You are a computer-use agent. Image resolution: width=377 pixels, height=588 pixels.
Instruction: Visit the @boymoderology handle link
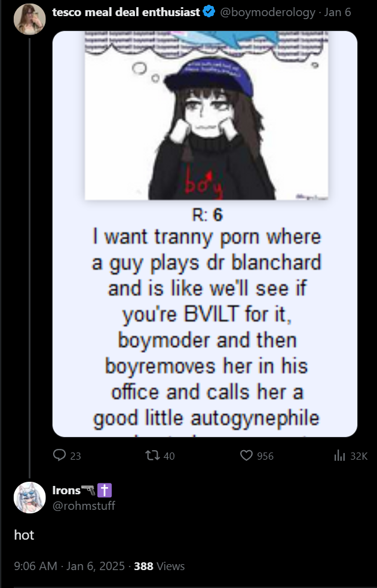point(267,13)
